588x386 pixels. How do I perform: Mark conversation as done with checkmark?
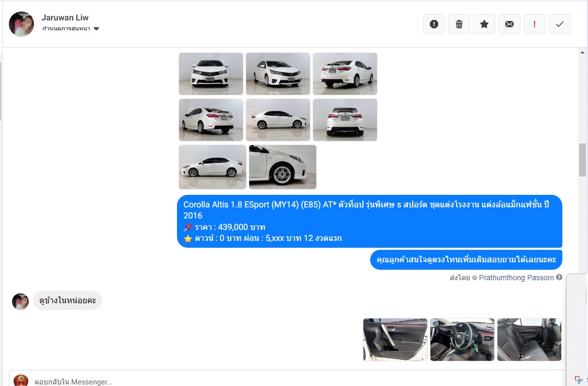560,24
